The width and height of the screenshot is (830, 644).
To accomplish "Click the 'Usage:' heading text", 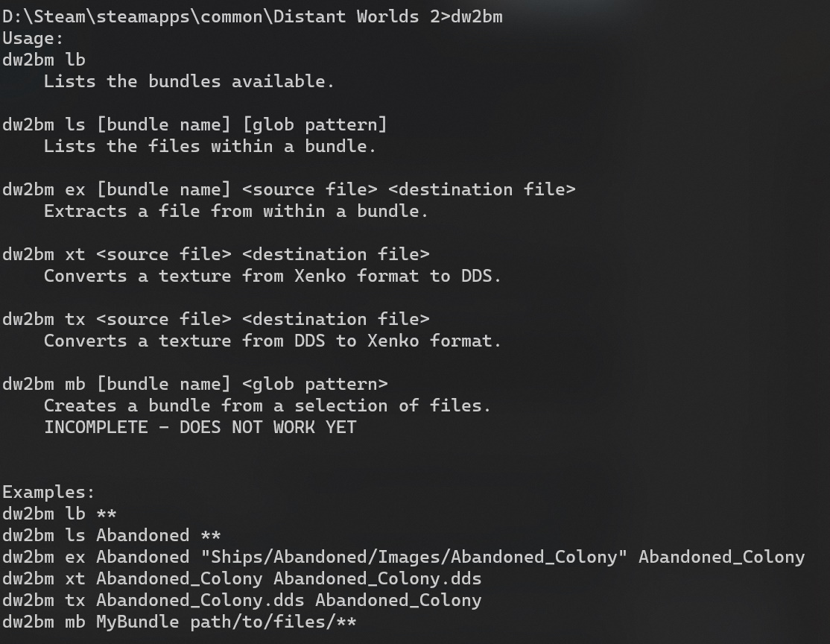I will pyautogui.click(x=33, y=38).
